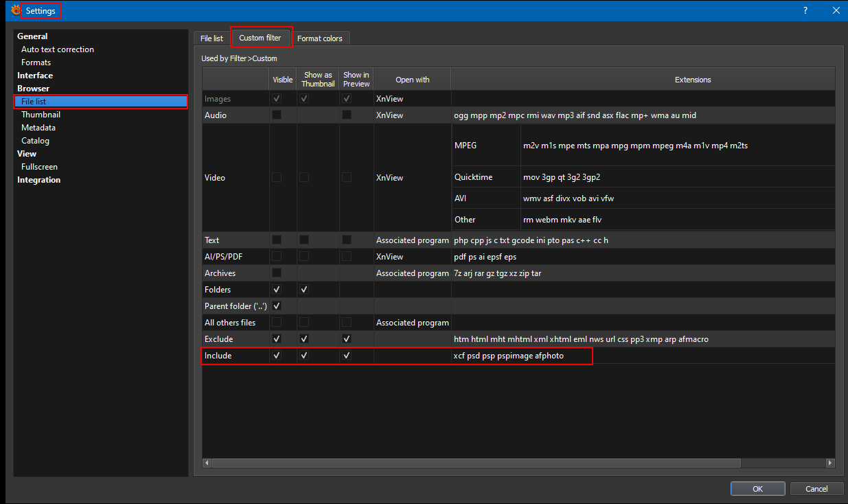The width and height of the screenshot is (848, 504).
Task: Toggle Visible checkbox for Audio row
Action: (277, 115)
